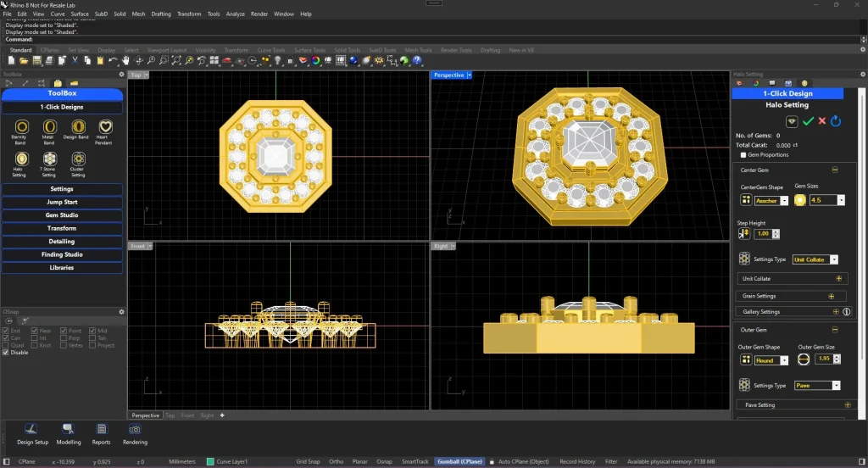The width and height of the screenshot is (868, 468).
Task: Open Design Setup at the bottom
Action: pyautogui.click(x=32, y=433)
